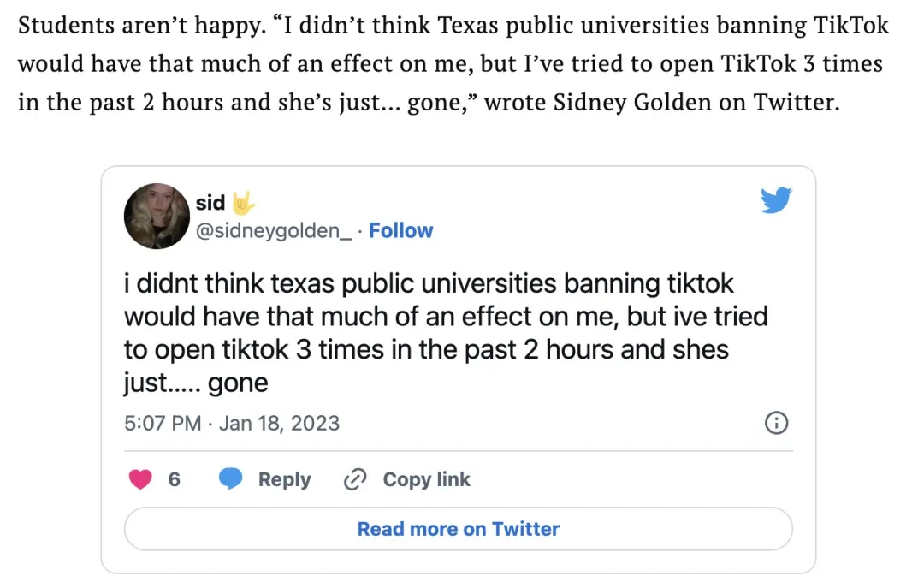Image resolution: width=924 pixels, height=588 pixels.
Task: Click the Reply text label
Action: coord(284,479)
